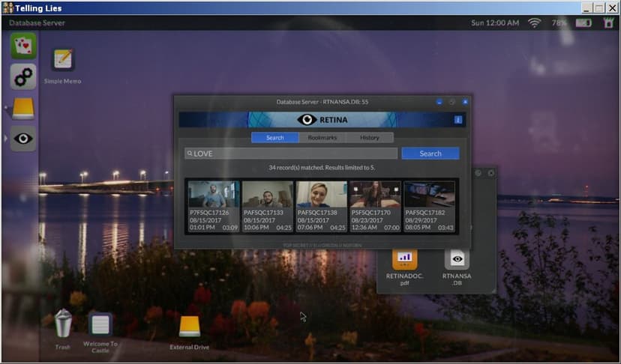Close the file browser window behind Retina
The height and width of the screenshot is (364, 621).
click(490, 173)
